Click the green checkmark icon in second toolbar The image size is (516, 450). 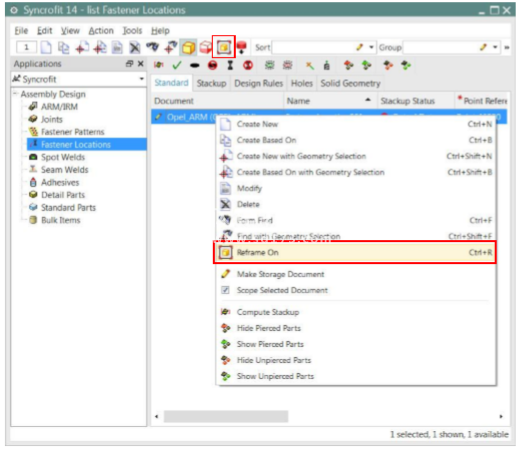click(x=177, y=65)
